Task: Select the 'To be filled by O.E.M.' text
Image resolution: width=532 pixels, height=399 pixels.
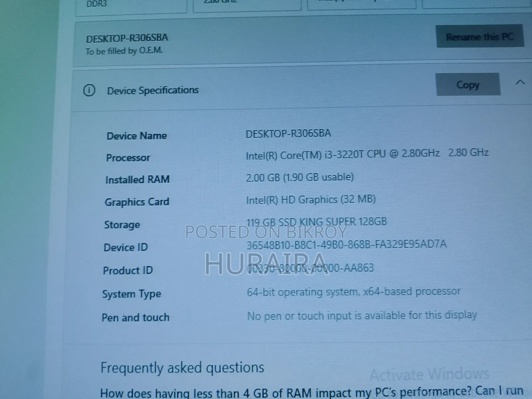Action: (124, 51)
